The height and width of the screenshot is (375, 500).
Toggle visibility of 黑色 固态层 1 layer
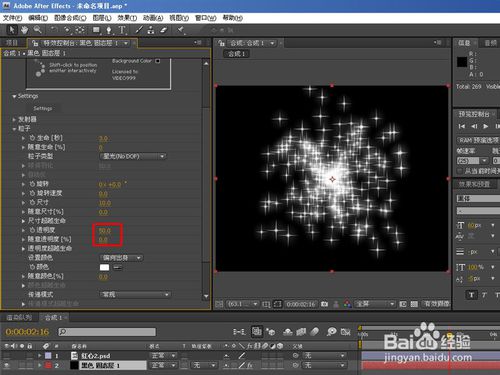[6, 366]
